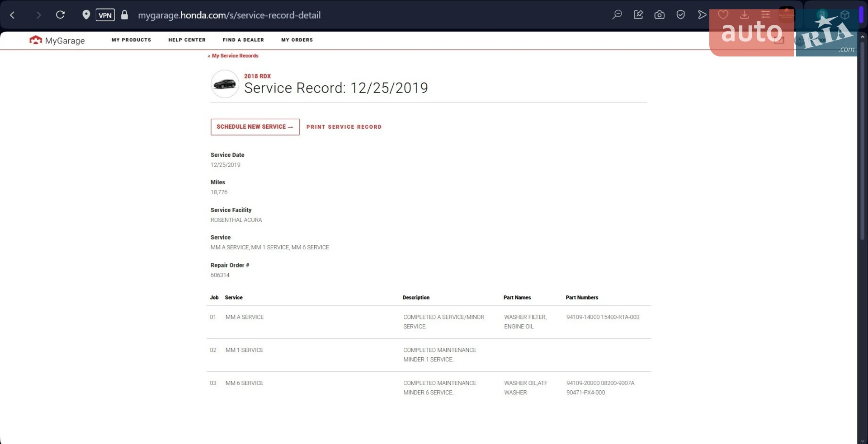The width and height of the screenshot is (868, 444).
Task: Open the search magnifier icon in toolbar
Action: (617, 15)
